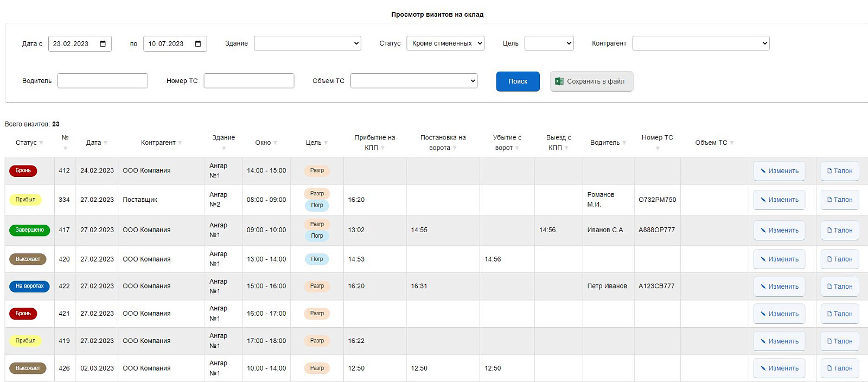
Task: Click 'Талон' for visit 422
Action: pyautogui.click(x=840, y=286)
